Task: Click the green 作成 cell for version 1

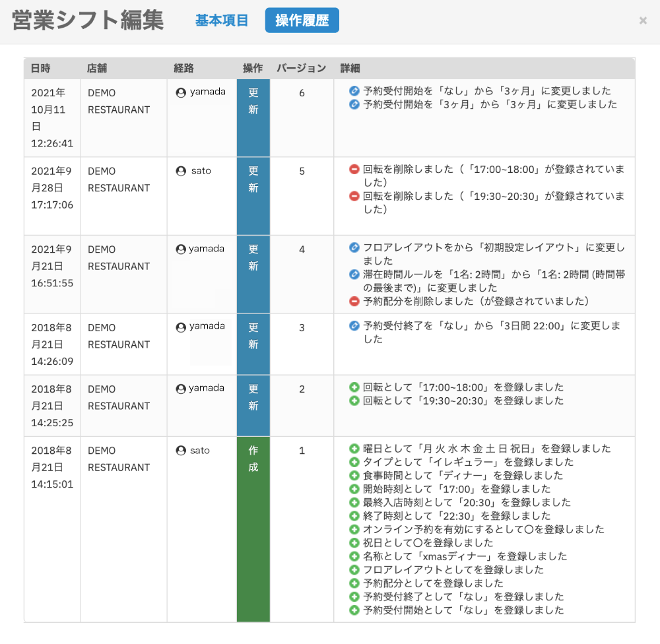Action: click(253, 529)
